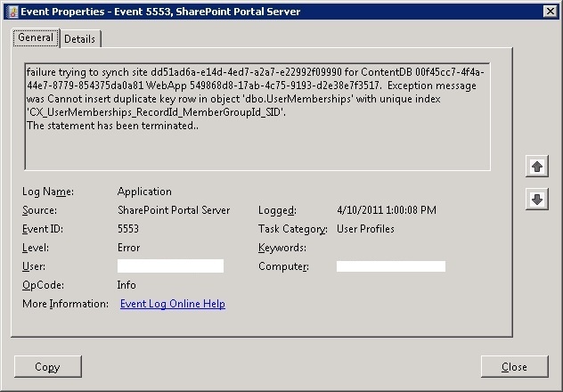
Task: Click the redacted User value field
Action: (170, 266)
